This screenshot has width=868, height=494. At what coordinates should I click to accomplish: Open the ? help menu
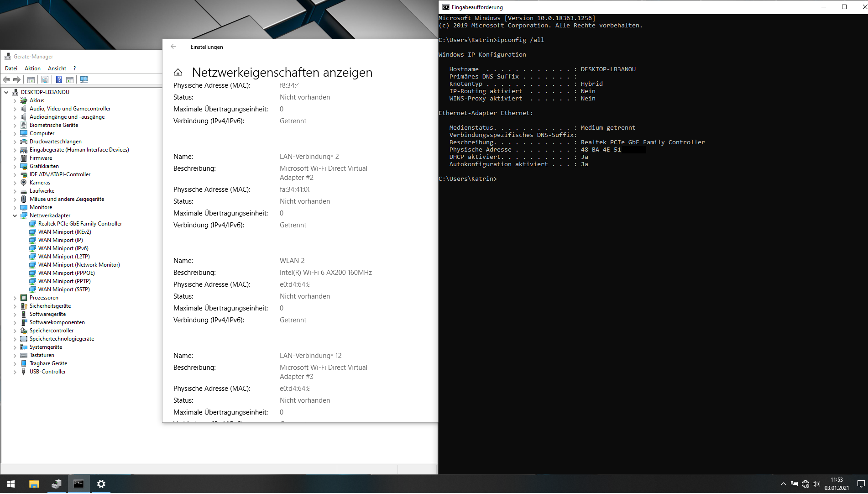click(74, 68)
